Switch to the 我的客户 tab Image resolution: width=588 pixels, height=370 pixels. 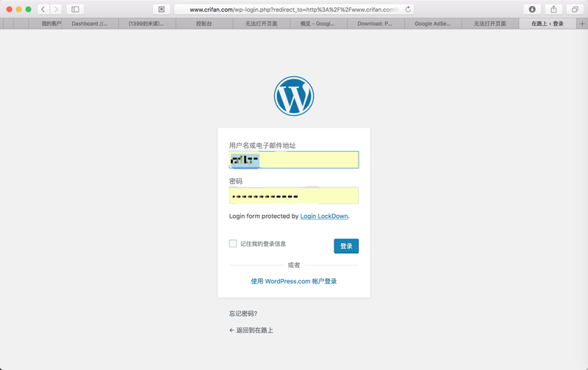45,23
